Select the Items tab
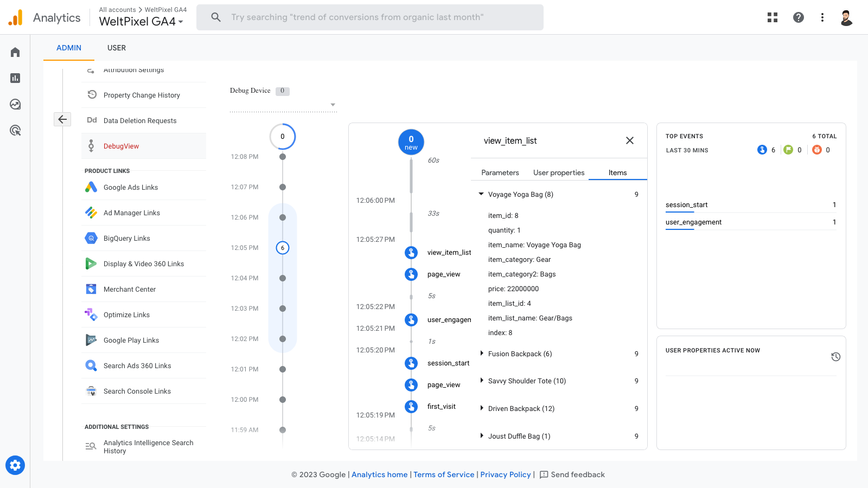The height and width of the screenshot is (488, 868). coord(617,172)
